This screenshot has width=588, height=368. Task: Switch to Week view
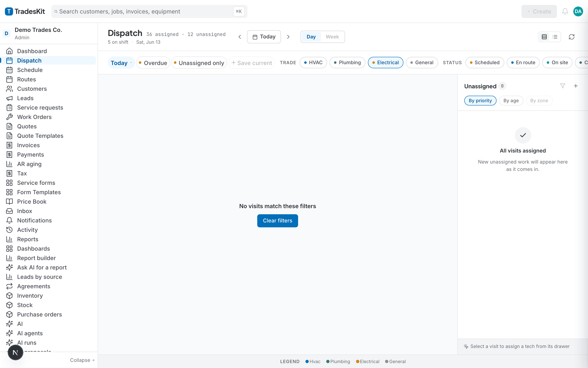(x=332, y=37)
